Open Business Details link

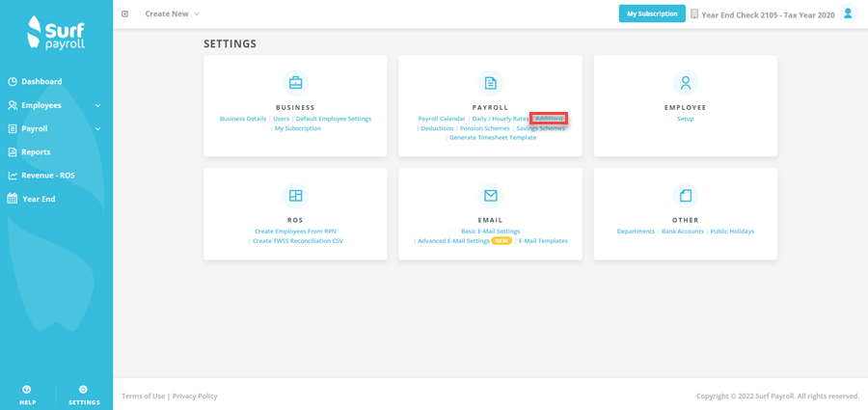pyautogui.click(x=243, y=119)
